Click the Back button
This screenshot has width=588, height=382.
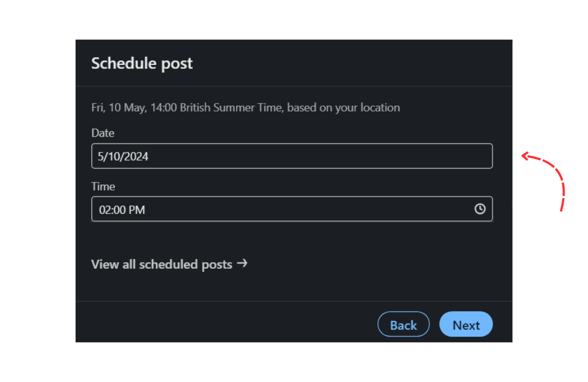click(404, 324)
